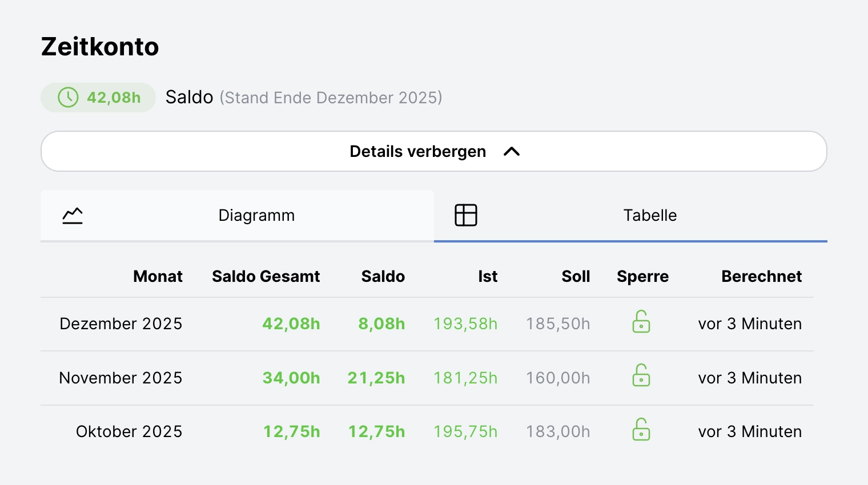Click the chevron-up icon beside Details verbergen
Viewport: 868px width, 485px height.
[512, 151]
